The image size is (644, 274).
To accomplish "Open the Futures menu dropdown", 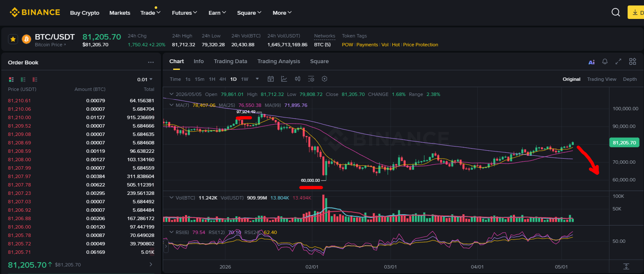I will [x=185, y=13].
